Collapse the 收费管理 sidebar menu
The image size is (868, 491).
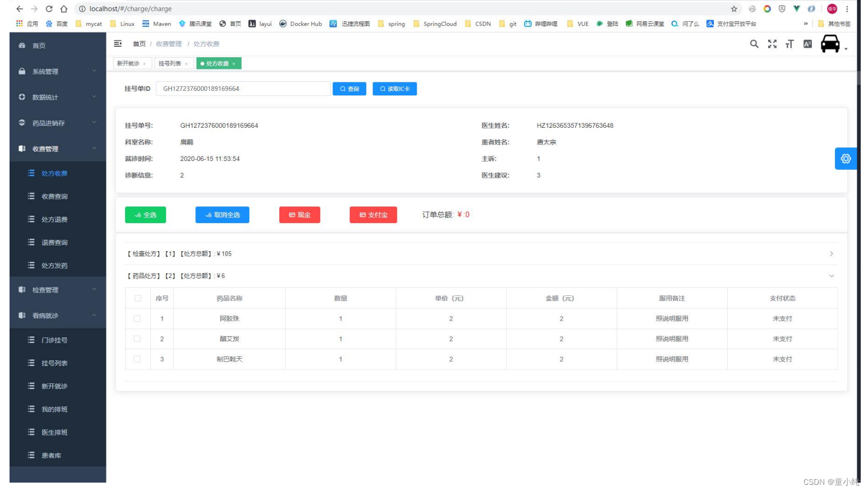coord(58,149)
